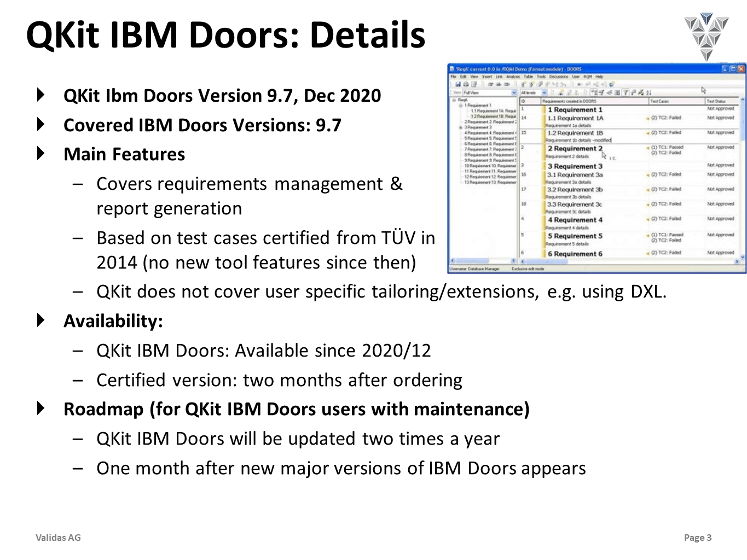This screenshot has width=747, height=560.
Task: Open the Tools menu in DOORS
Action: click(541, 77)
